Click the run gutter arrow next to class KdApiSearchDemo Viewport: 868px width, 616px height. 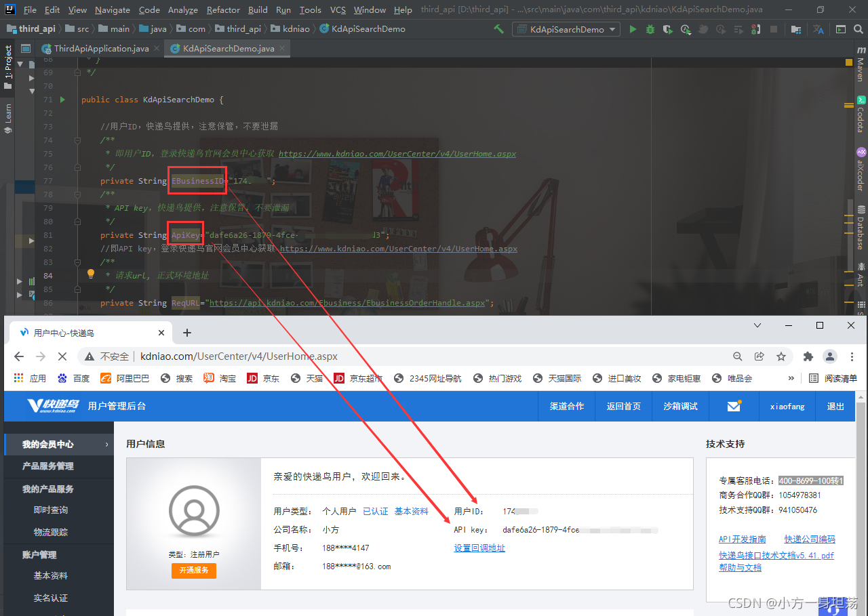(62, 100)
